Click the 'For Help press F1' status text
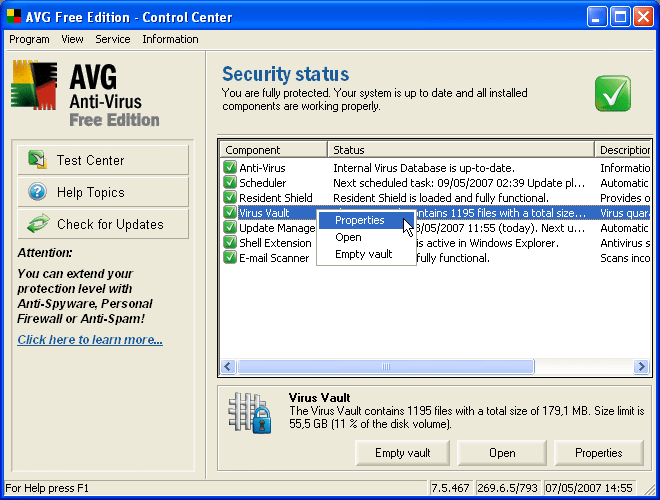The image size is (660, 500). (47, 488)
